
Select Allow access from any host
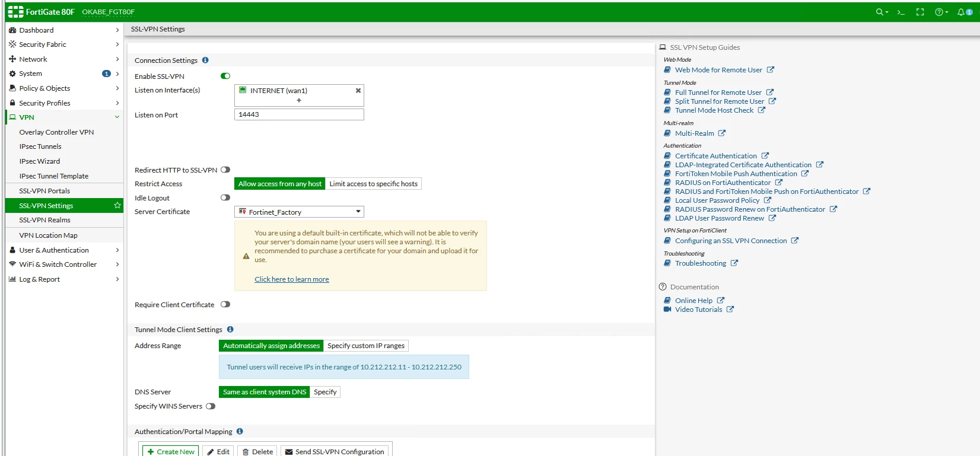point(280,184)
